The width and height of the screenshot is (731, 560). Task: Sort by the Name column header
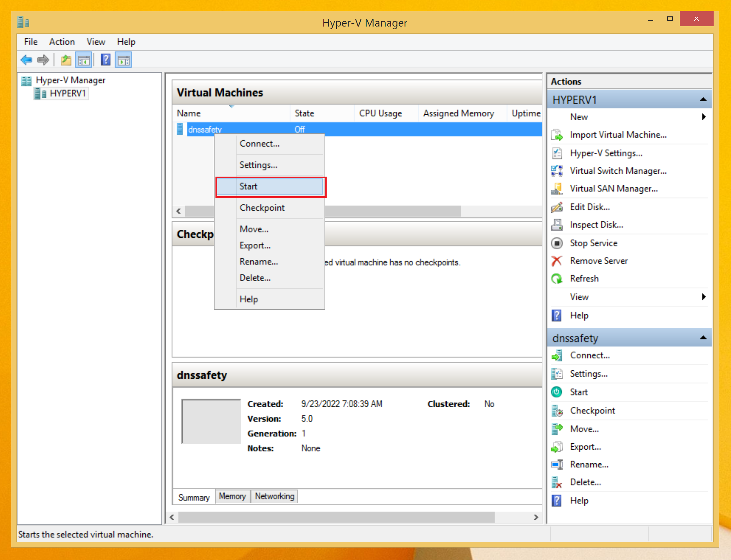click(232, 113)
